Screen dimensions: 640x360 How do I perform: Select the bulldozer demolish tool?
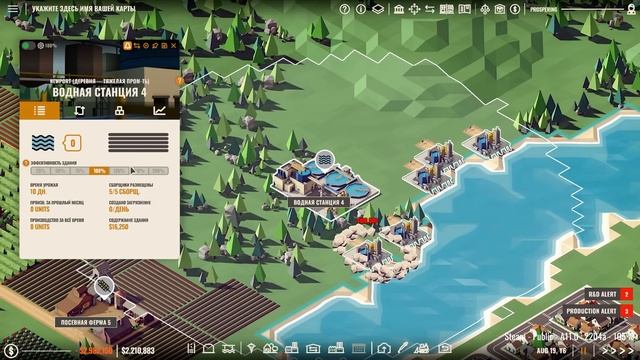[422, 348]
